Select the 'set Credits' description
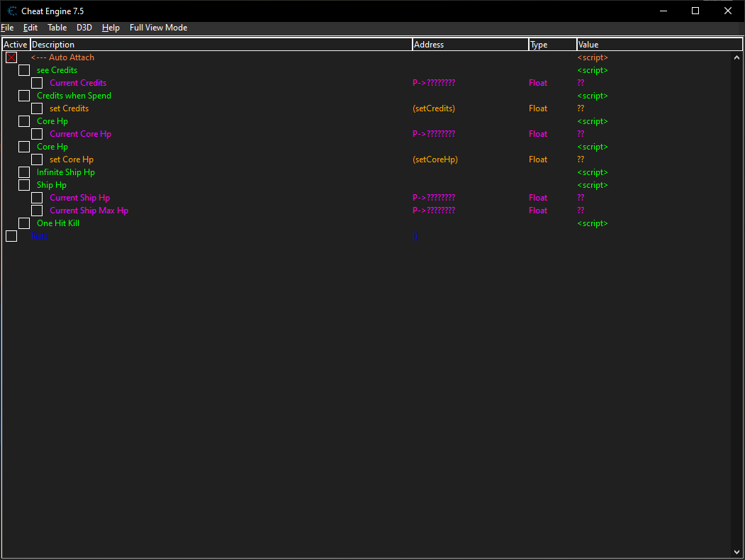 coord(69,108)
